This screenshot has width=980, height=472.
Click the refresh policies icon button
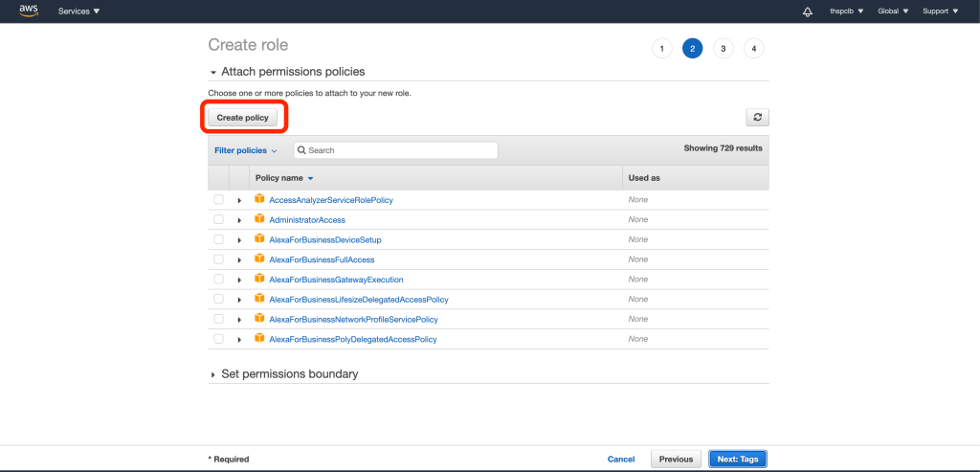pos(757,117)
